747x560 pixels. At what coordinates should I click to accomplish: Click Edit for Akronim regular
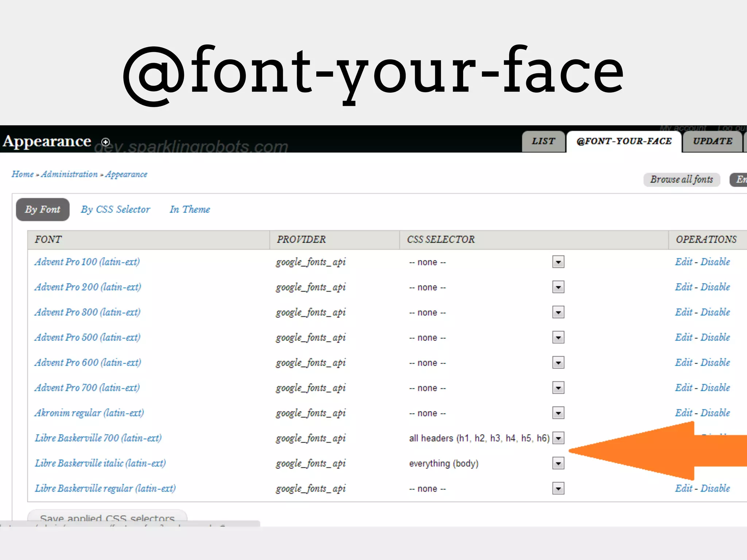coord(684,413)
